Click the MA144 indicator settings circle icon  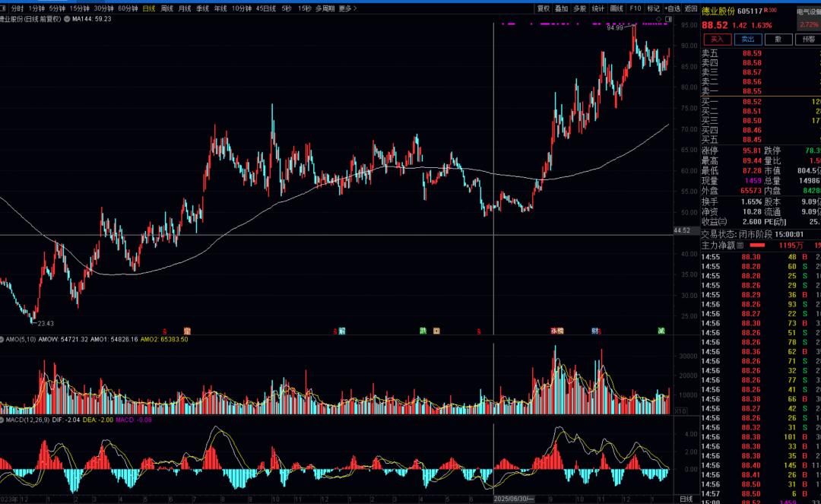pyautogui.click(x=67, y=19)
